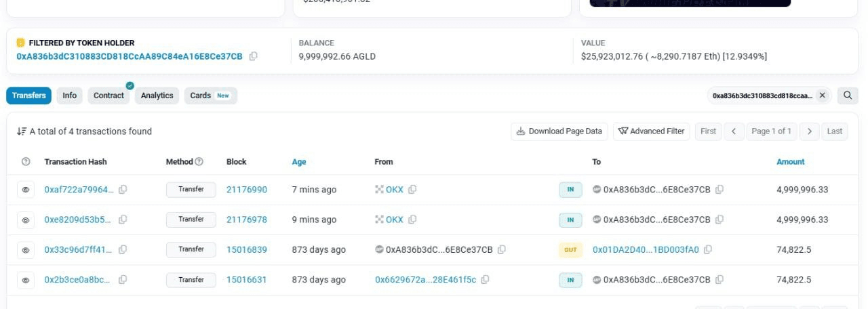Click the search magnifier icon
The height and width of the screenshot is (309, 868).
point(847,96)
